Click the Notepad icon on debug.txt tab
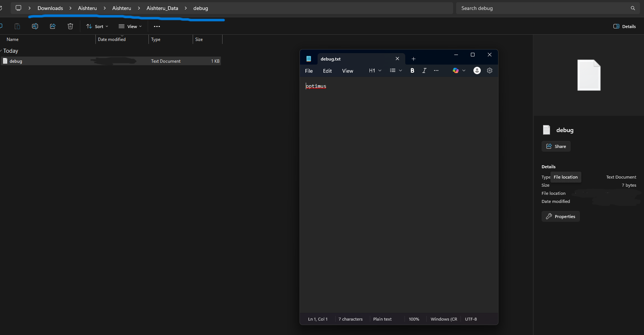The width and height of the screenshot is (644, 335). click(309, 59)
